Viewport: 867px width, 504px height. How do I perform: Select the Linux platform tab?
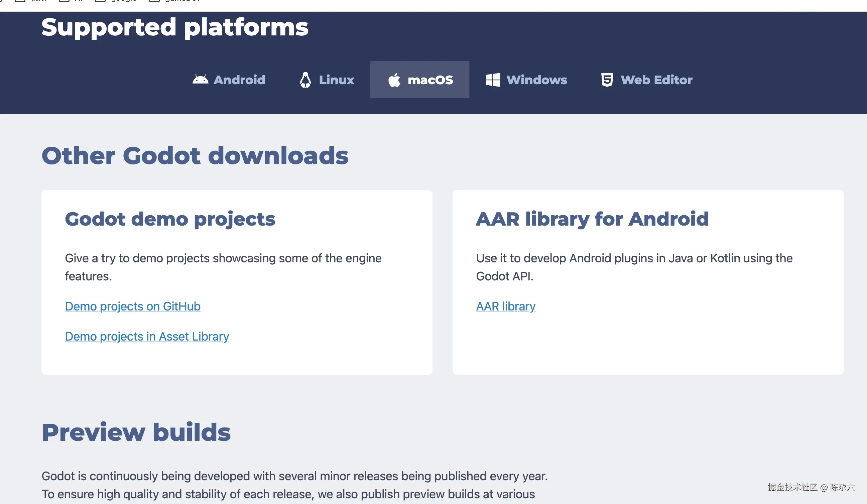click(x=336, y=80)
